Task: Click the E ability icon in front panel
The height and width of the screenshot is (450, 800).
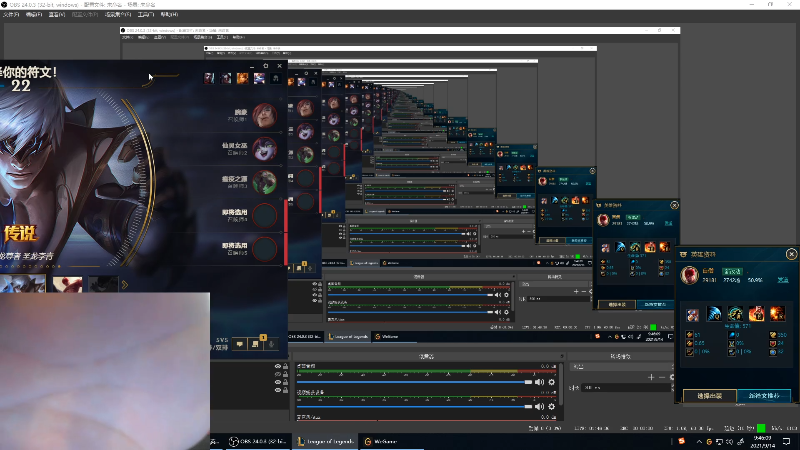Action: 756,314
